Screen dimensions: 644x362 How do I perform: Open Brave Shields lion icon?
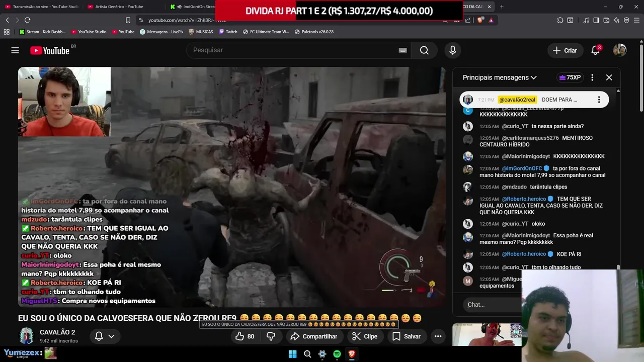pyautogui.click(x=480, y=20)
